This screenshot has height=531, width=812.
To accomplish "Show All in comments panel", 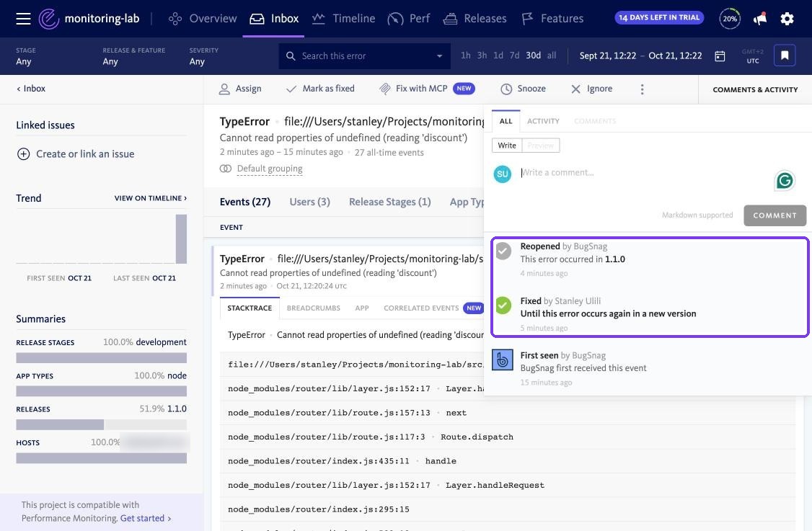I will (506, 121).
